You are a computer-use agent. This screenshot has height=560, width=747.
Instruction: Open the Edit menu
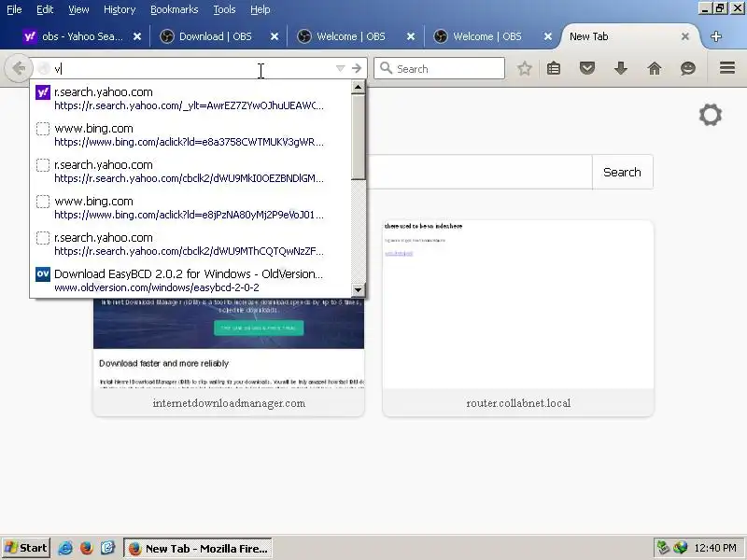click(x=45, y=9)
